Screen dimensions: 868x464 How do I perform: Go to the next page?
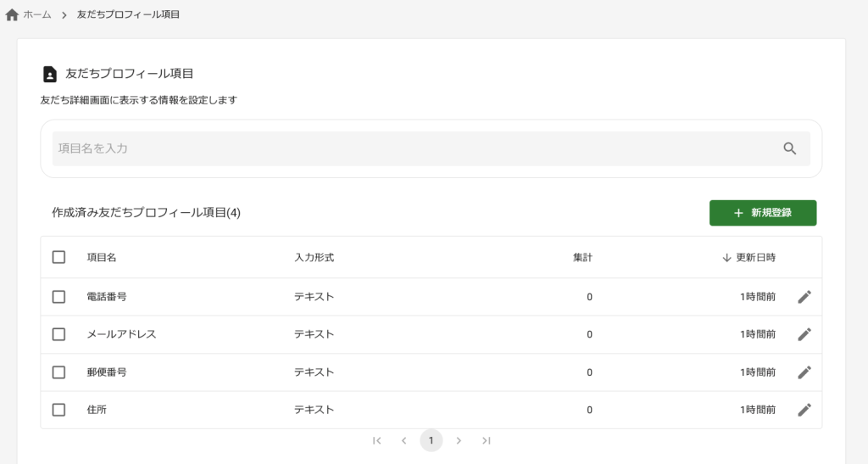459,440
